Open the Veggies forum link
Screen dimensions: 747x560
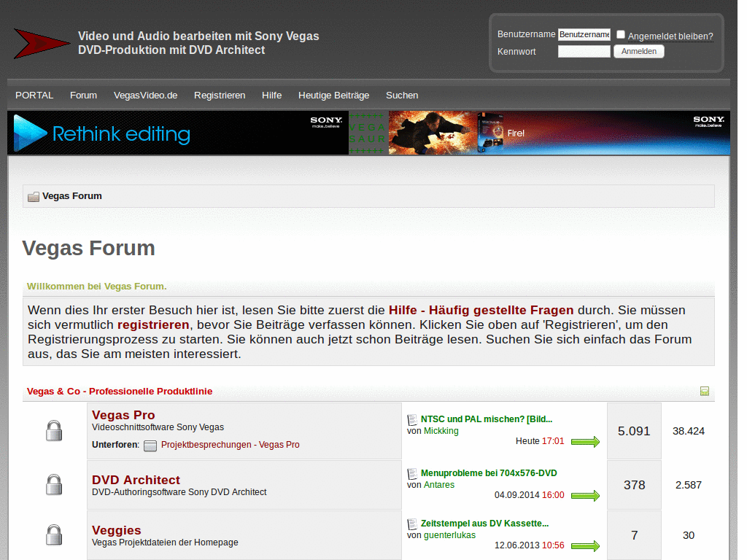[116, 530]
